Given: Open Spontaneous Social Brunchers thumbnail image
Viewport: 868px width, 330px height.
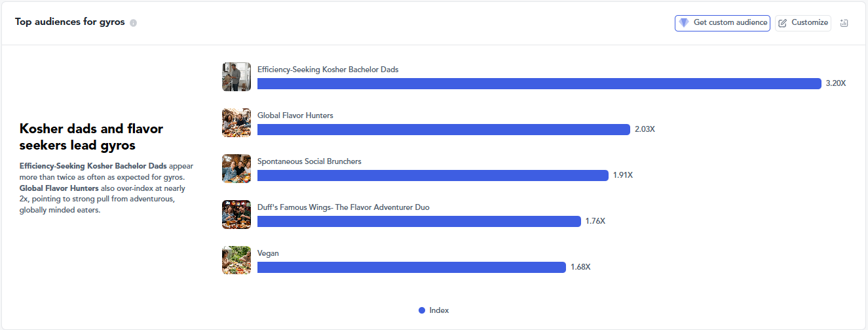Looking at the screenshot, I should [x=236, y=169].
